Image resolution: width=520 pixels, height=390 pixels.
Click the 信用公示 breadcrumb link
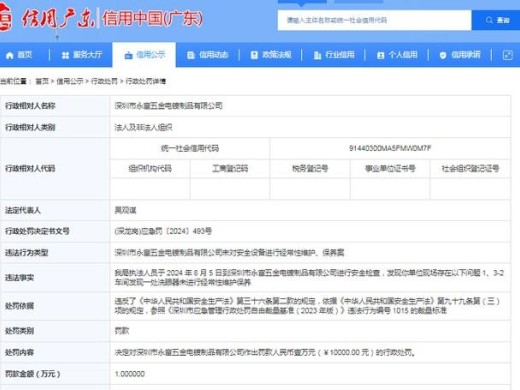pos(70,81)
